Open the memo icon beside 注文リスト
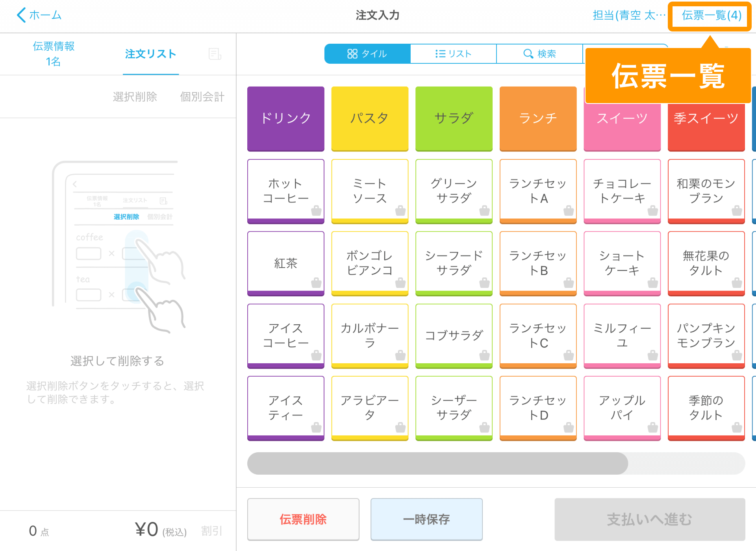756x551 pixels. (215, 54)
